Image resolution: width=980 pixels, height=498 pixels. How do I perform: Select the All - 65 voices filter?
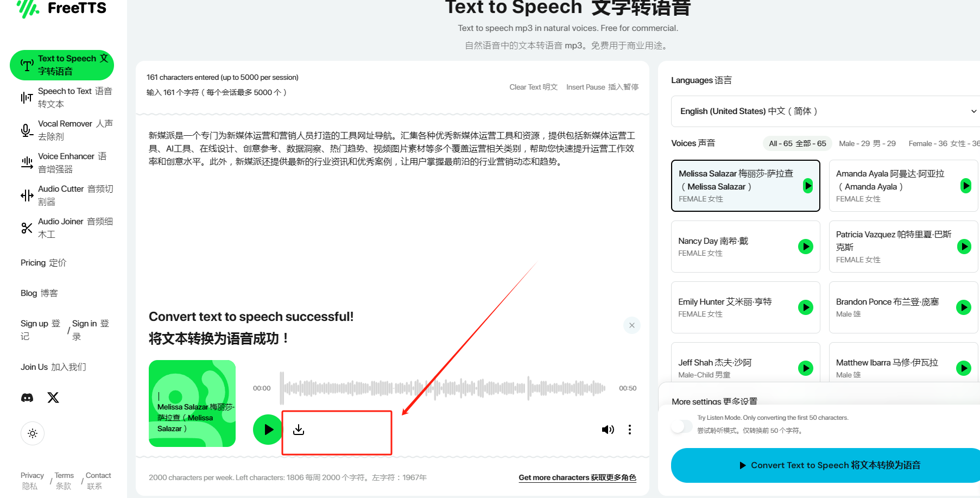pos(798,143)
